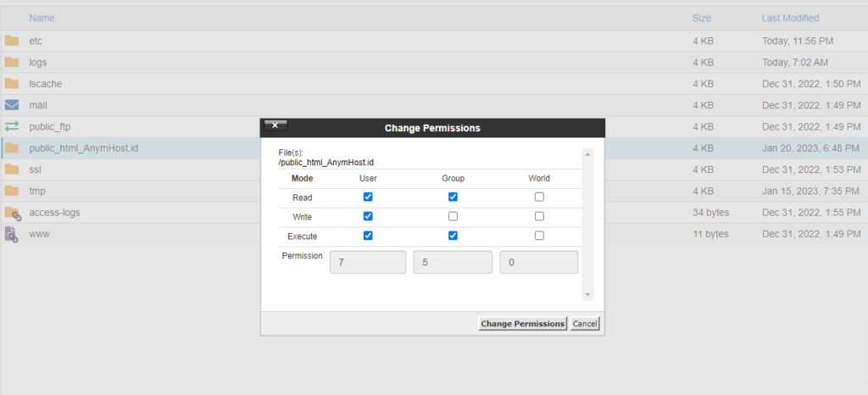The image size is (868, 395).
Task: Sort files by Name column header
Action: (x=42, y=18)
